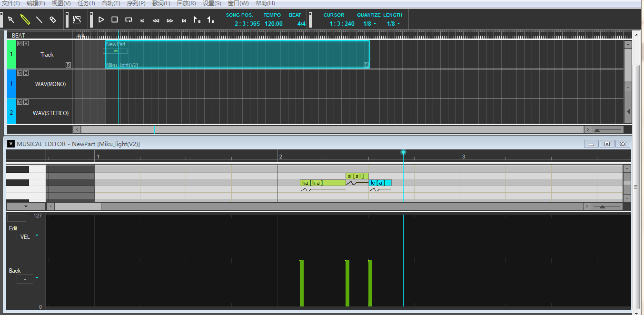
Task: Expand the Edit VEL parameter dropdown
Action: point(37,236)
